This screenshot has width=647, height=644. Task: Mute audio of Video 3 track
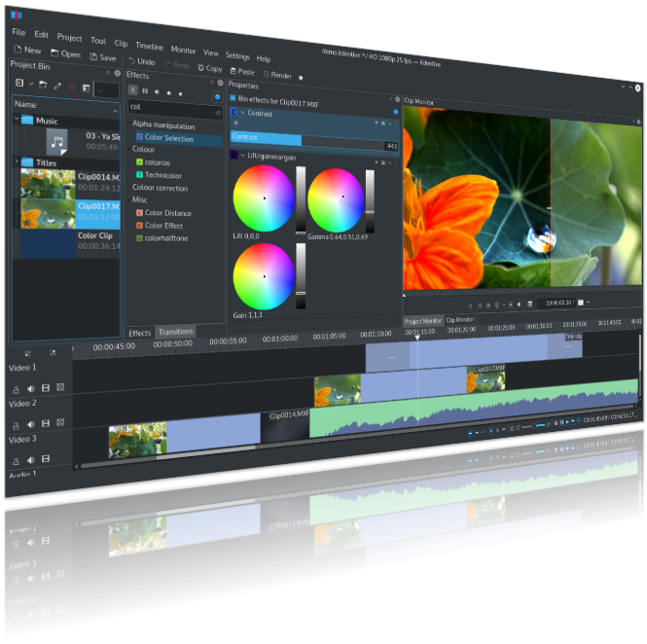tap(31, 460)
